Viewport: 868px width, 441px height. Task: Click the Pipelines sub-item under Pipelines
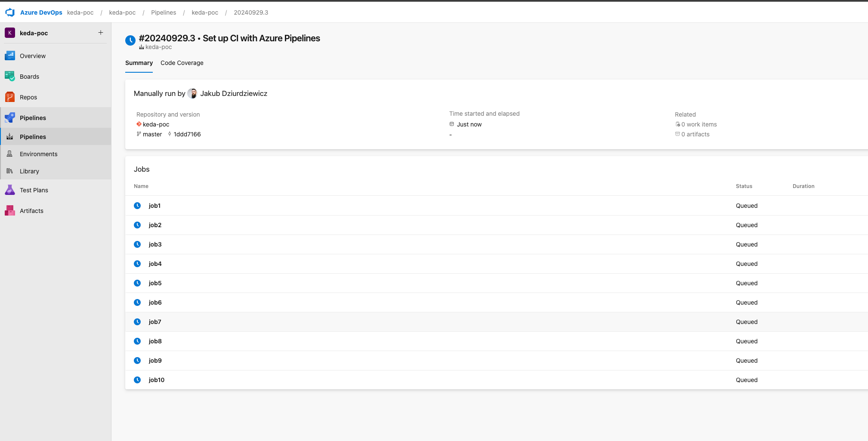(56, 137)
